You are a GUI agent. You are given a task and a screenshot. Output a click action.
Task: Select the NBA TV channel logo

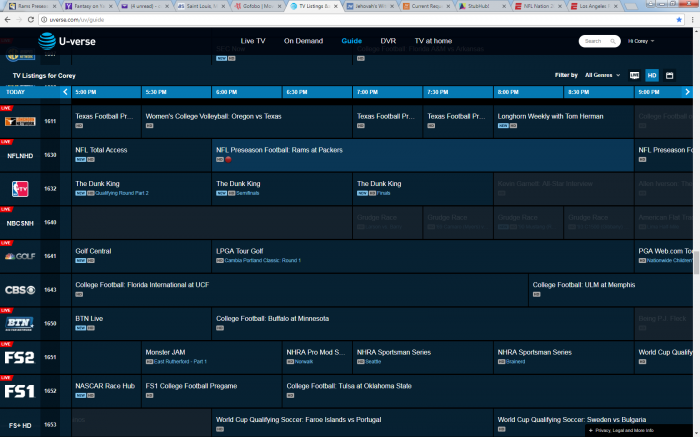tap(20, 189)
